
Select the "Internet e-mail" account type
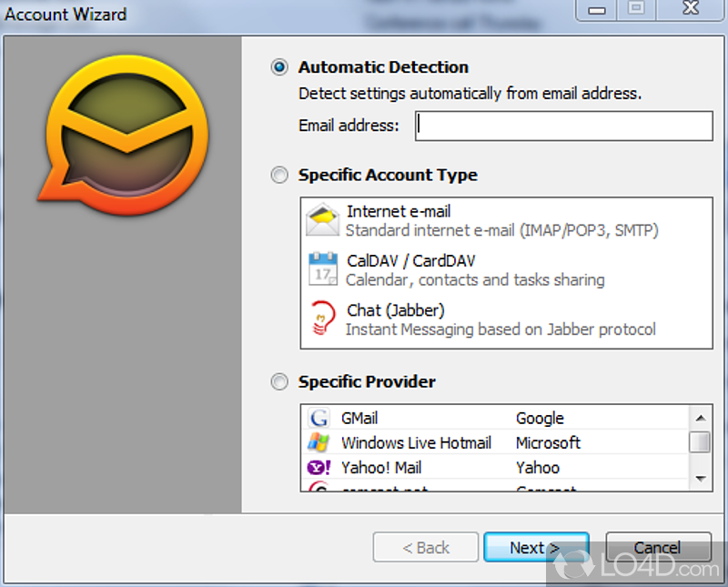pyautogui.click(x=399, y=211)
